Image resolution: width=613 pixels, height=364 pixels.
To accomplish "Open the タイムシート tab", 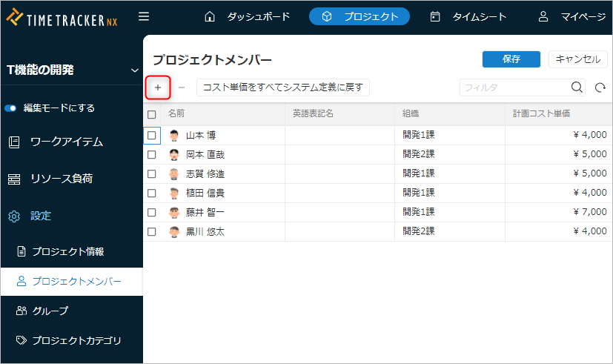I will coord(468,16).
